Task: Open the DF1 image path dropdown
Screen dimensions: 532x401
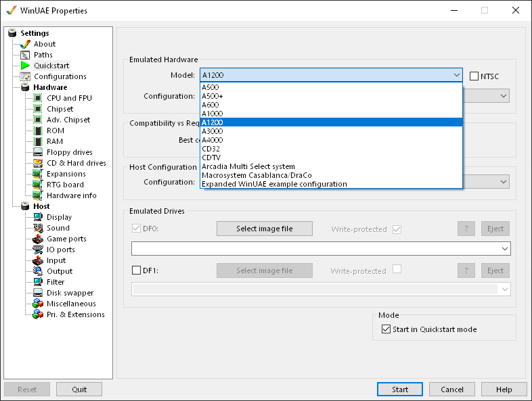Action: [505, 289]
